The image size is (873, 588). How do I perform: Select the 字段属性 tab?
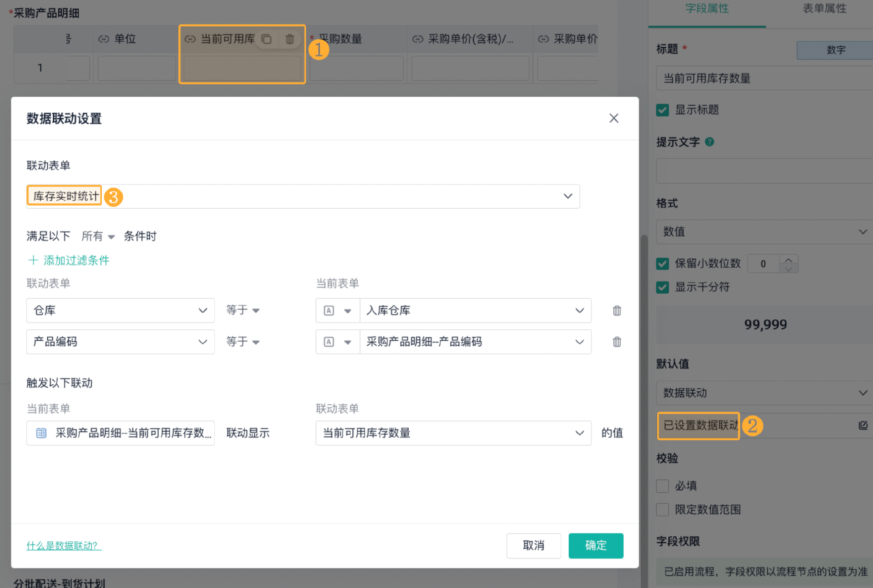coord(707,9)
